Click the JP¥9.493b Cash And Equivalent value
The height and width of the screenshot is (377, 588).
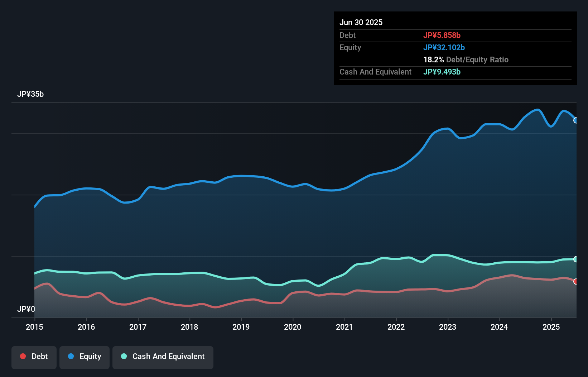coord(442,72)
